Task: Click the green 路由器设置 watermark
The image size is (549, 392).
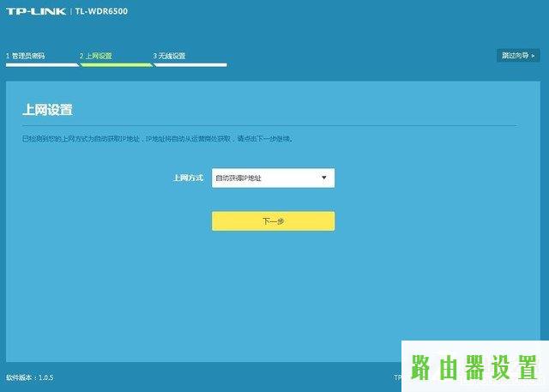Action: pyautogui.click(x=474, y=366)
